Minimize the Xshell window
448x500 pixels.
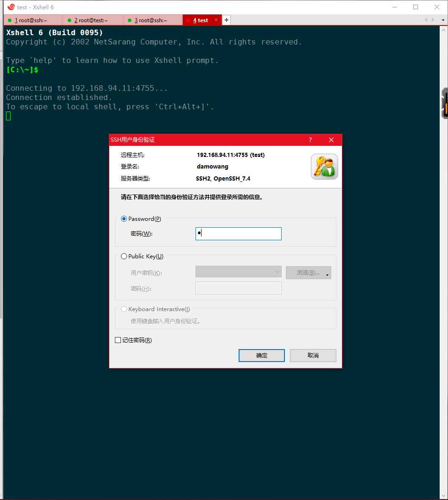point(395,7)
